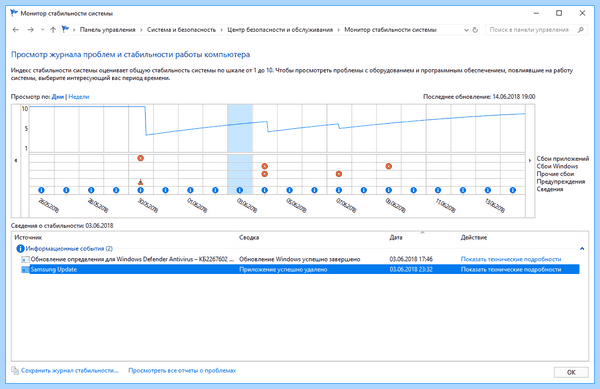Click the date cell 03.06.2018 17:46
This screenshot has height=389, width=600.
click(411, 259)
